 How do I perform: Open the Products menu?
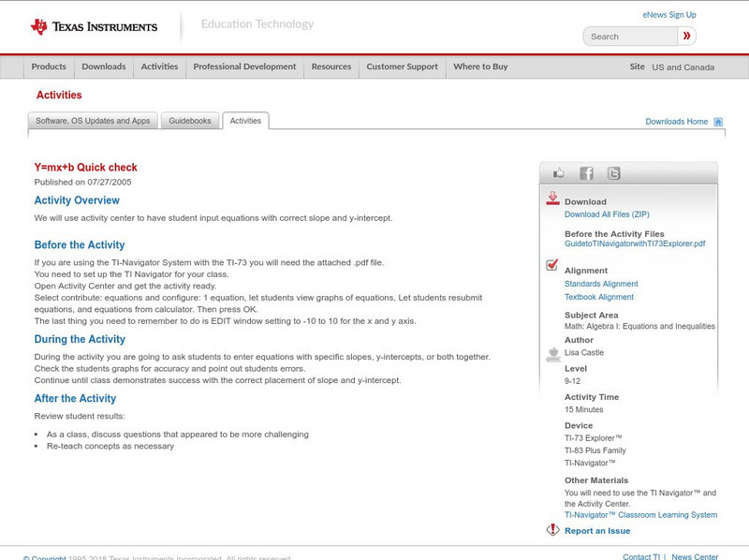[x=49, y=66]
